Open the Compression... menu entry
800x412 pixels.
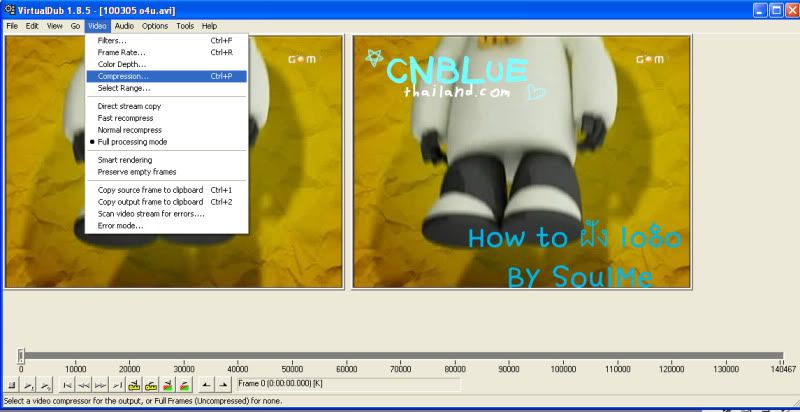tap(166, 76)
